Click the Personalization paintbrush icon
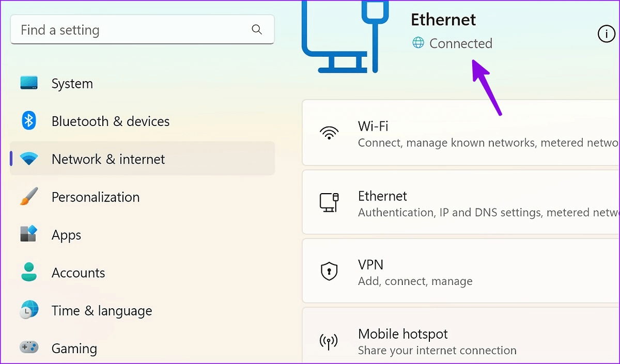The height and width of the screenshot is (364, 620). 29,197
